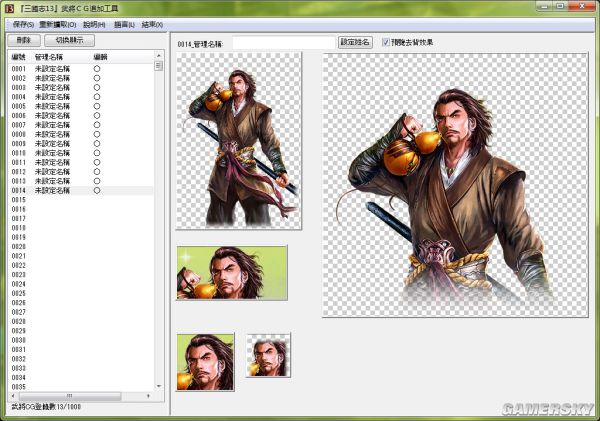600x421 pixels.
Task: Toggle the 預覽去背效果 checkbox
Action: (386, 43)
